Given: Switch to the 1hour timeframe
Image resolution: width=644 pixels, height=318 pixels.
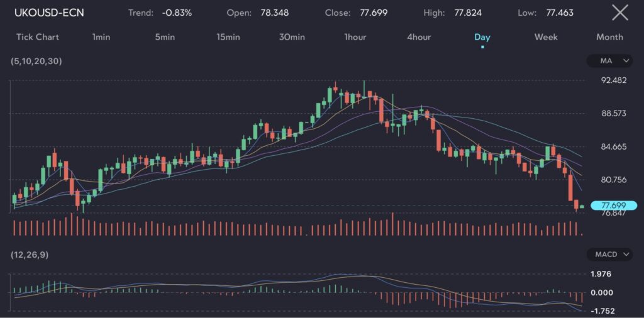Looking at the screenshot, I should (355, 37).
